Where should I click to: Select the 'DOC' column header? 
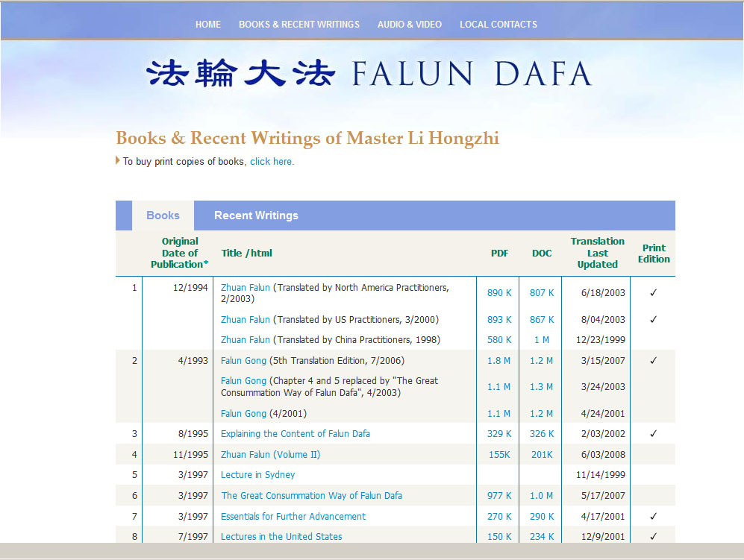click(x=541, y=254)
